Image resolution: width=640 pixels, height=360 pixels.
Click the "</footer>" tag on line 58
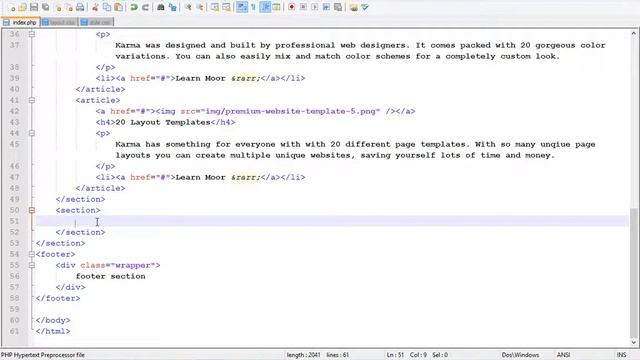[x=58, y=299]
